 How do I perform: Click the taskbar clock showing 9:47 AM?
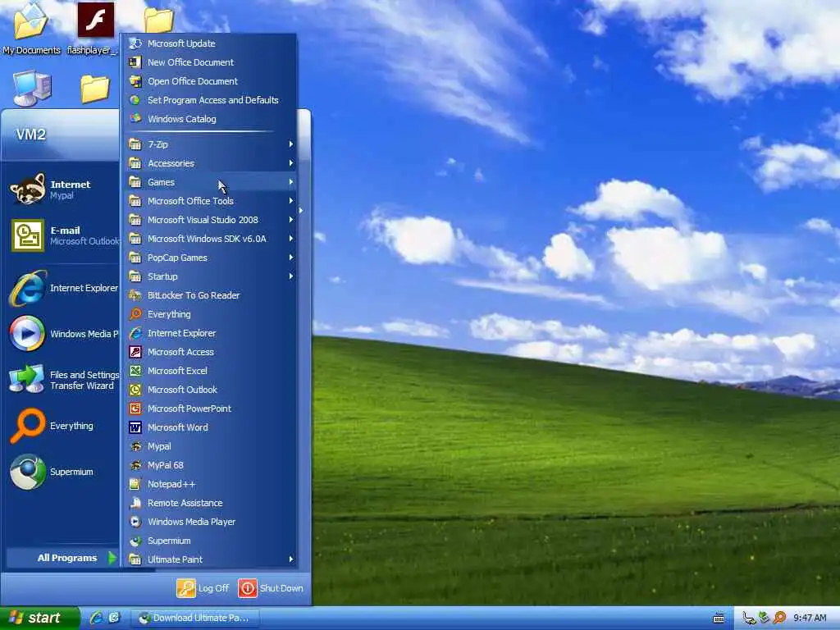coord(810,619)
